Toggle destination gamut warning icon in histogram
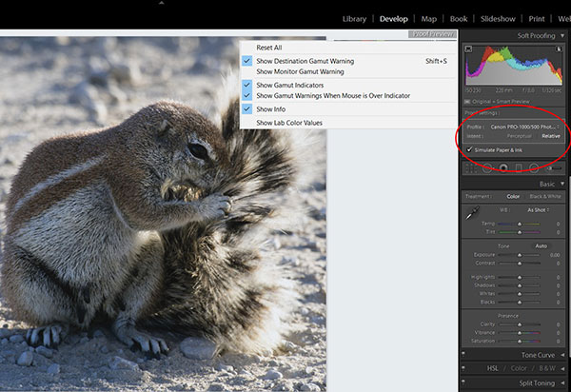The width and height of the screenshot is (571, 392). point(561,48)
